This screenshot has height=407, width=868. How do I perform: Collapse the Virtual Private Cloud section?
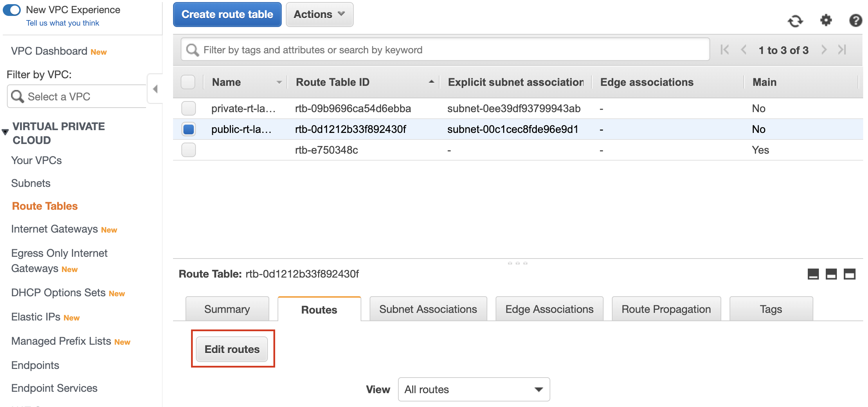tap(5, 132)
